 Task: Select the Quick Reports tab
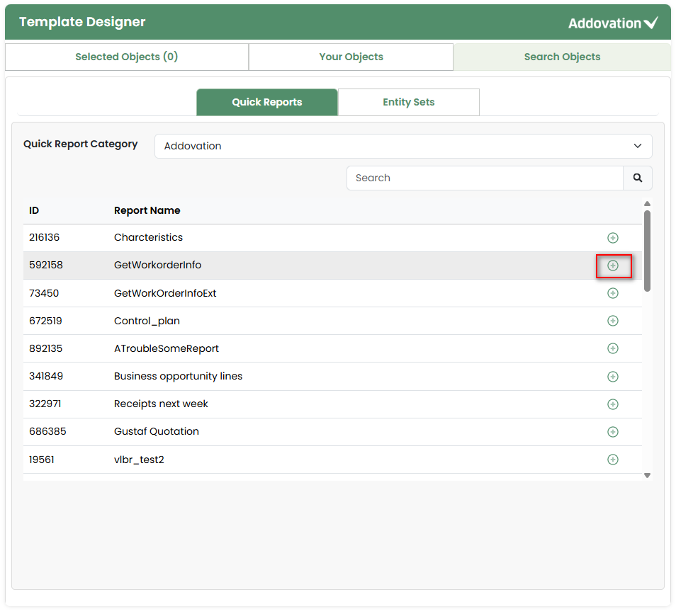coord(267,102)
